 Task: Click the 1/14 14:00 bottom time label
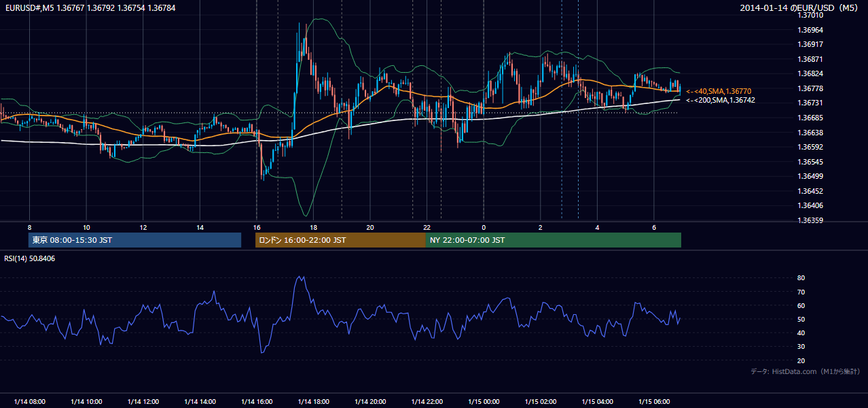pos(200,401)
